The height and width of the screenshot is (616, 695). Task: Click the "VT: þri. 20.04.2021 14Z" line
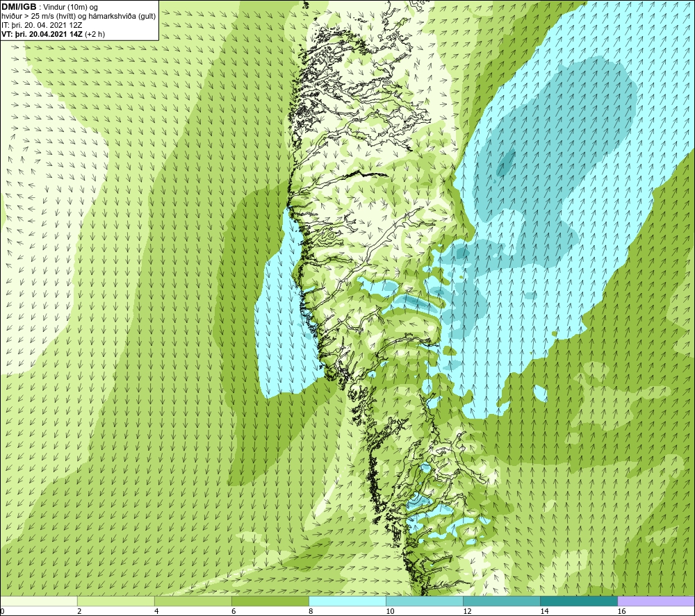42,34
